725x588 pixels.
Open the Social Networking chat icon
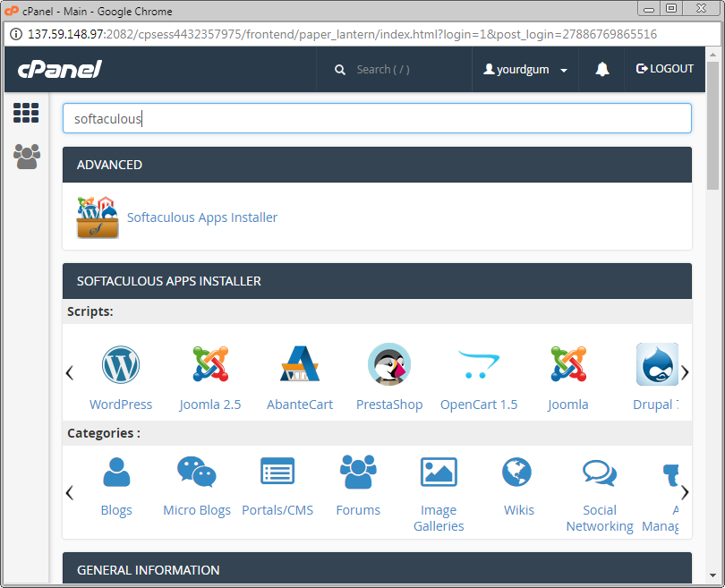coord(600,473)
